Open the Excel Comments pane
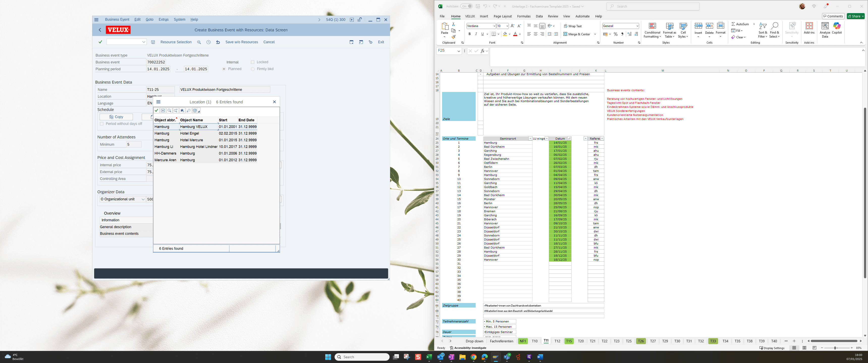This screenshot has width=868, height=363. [833, 16]
